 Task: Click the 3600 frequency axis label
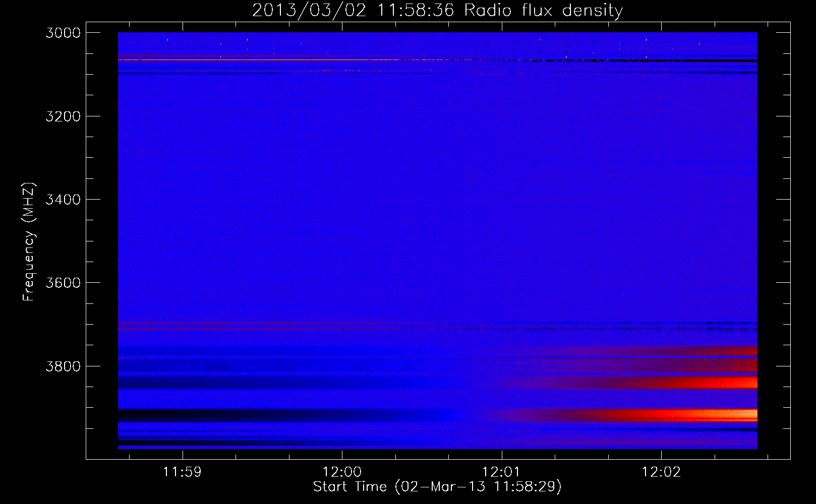[x=63, y=283]
